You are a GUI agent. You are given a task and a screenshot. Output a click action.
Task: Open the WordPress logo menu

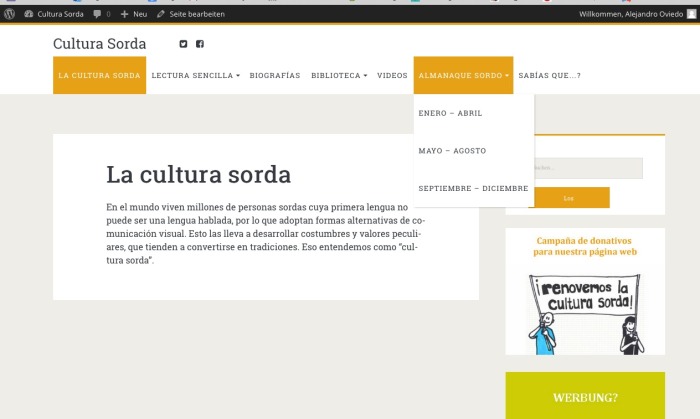[9, 14]
